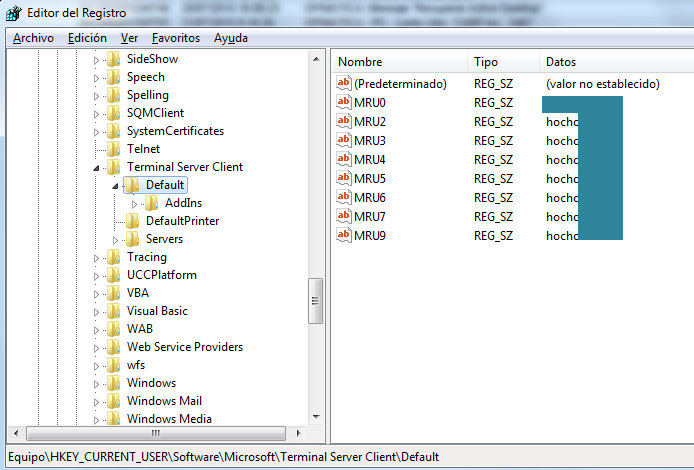Select the MRU3 value name
Viewport: 694px width, 470px height.
click(x=370, y=141)
